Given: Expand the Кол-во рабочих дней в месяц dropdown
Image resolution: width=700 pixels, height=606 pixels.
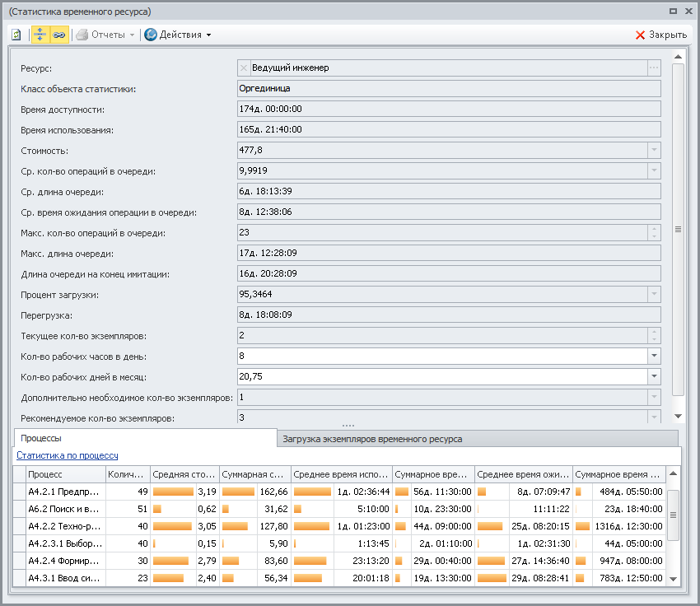Looking at the screenshot, I should point(654,376).
